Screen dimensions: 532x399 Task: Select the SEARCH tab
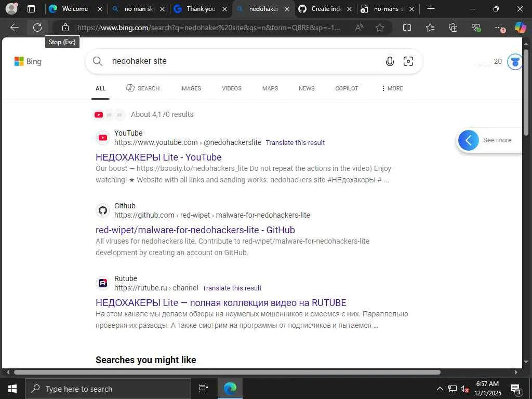[x=143, y=88]
